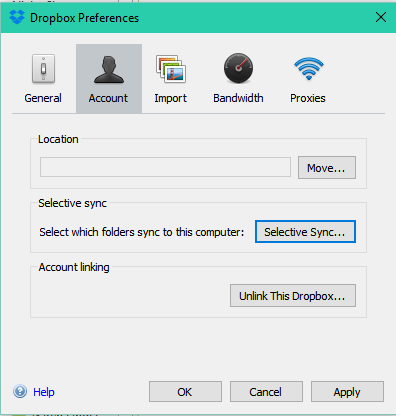Switch to the Import tab
Image resolution: width=396 pixels, height=416 pixels.
click(x=171, y=79)
